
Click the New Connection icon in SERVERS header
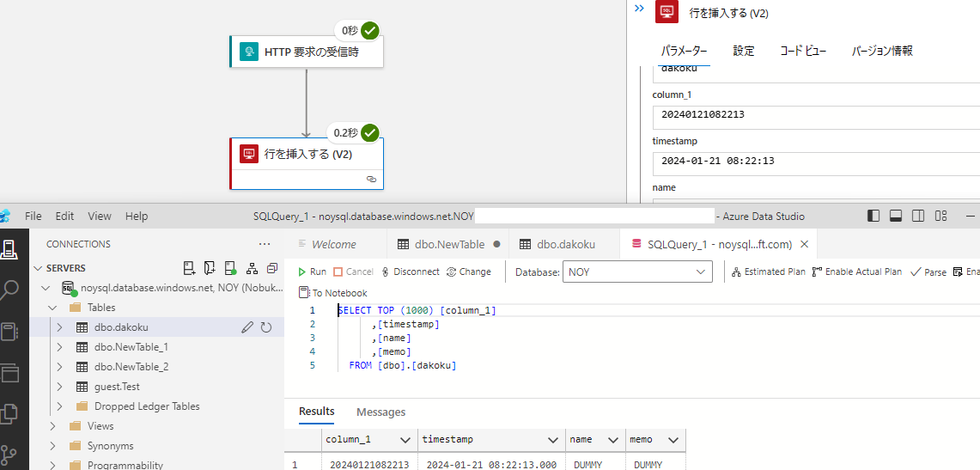189,268
